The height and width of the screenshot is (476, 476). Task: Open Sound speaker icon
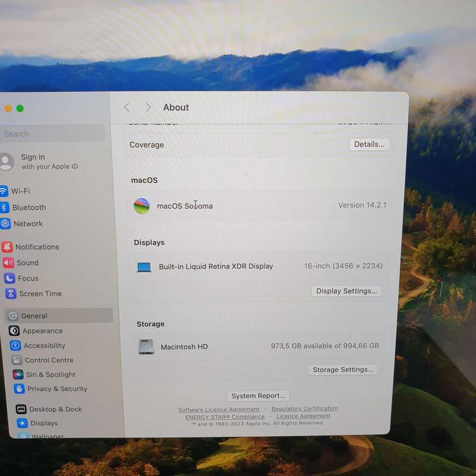coord(8,262)
